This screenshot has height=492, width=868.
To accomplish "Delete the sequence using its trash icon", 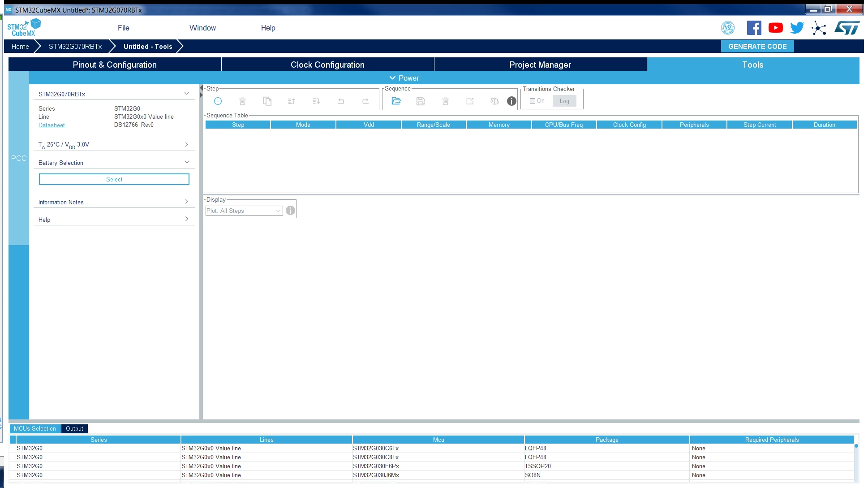I will tap(445, 101).
